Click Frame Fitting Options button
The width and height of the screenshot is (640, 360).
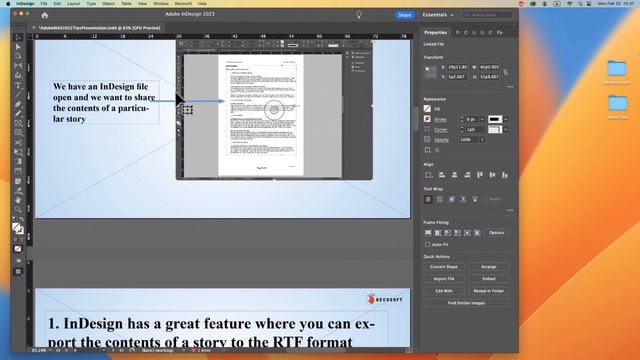[496, 233]
